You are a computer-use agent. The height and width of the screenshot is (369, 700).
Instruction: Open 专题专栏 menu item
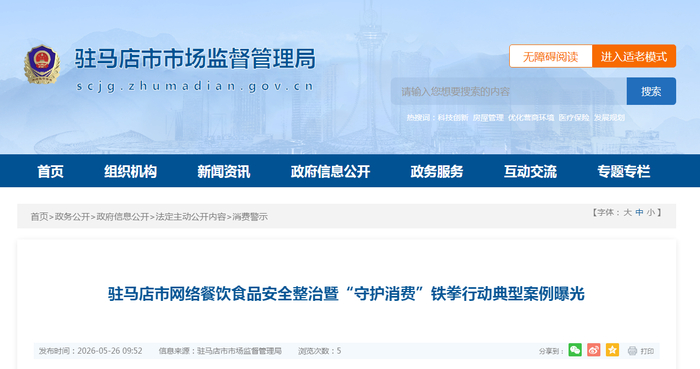(624, 171)
